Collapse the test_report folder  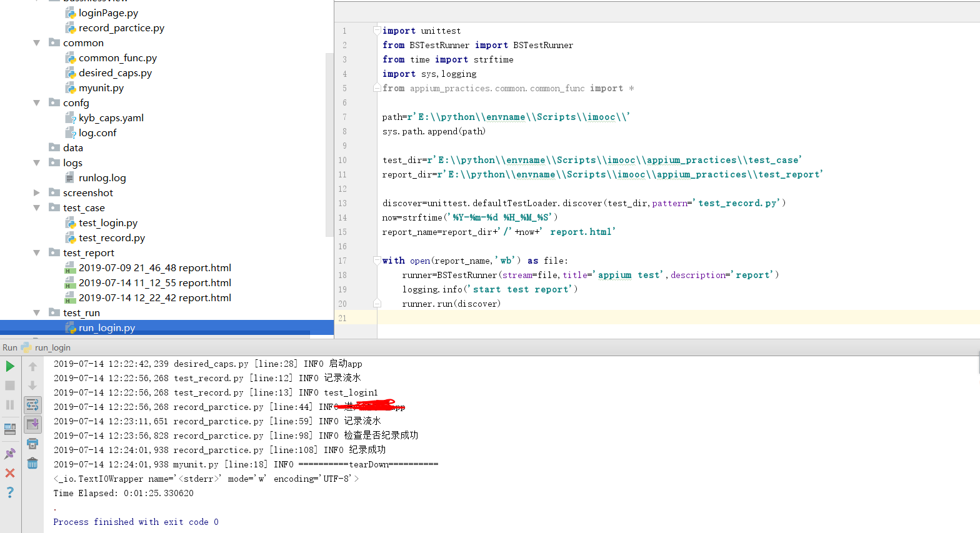pyautogui.click(x=36, y=253)
